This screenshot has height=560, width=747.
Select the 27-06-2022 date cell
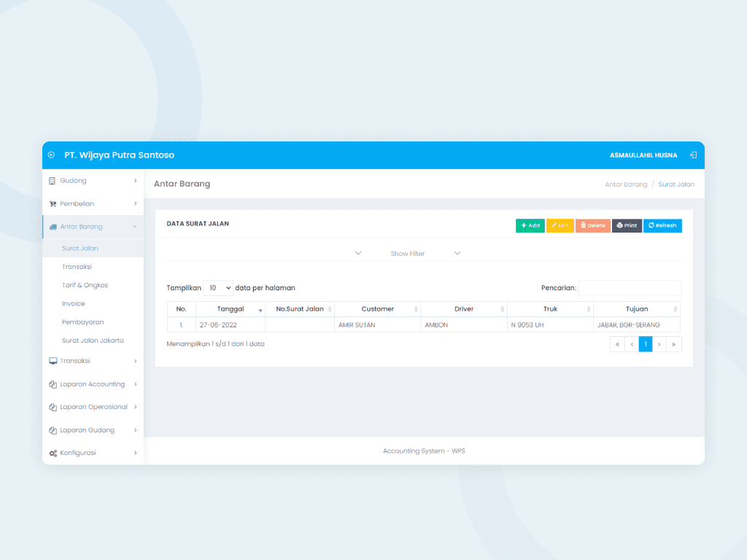231,325
